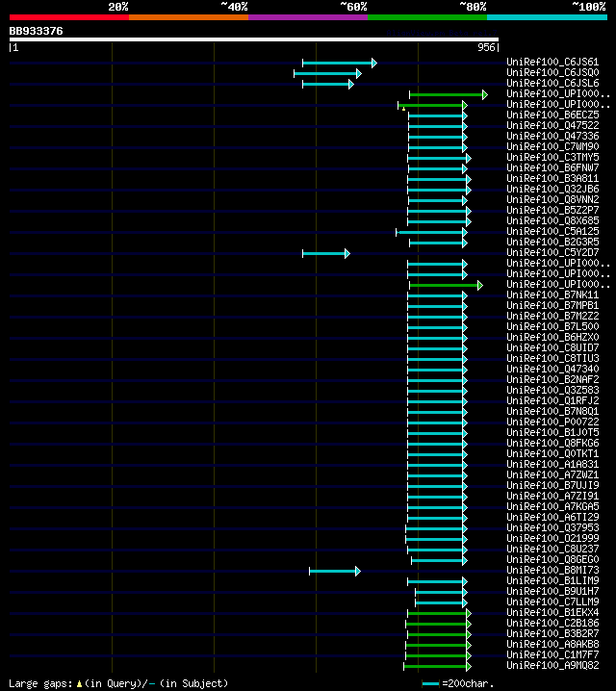Image resolution: width=616 pixels, height=691 pixels.
Task: Select the UniRef100_C8TIU3 label
Action: coord(552,358)
